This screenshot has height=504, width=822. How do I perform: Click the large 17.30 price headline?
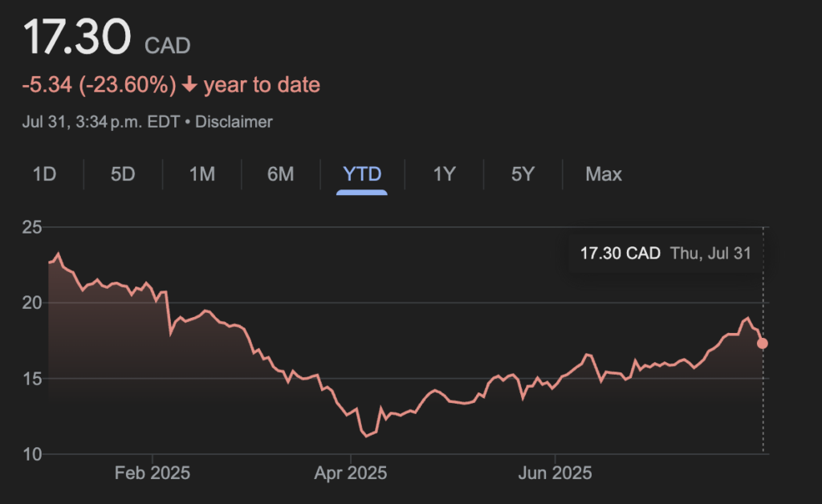coord(76,39)
